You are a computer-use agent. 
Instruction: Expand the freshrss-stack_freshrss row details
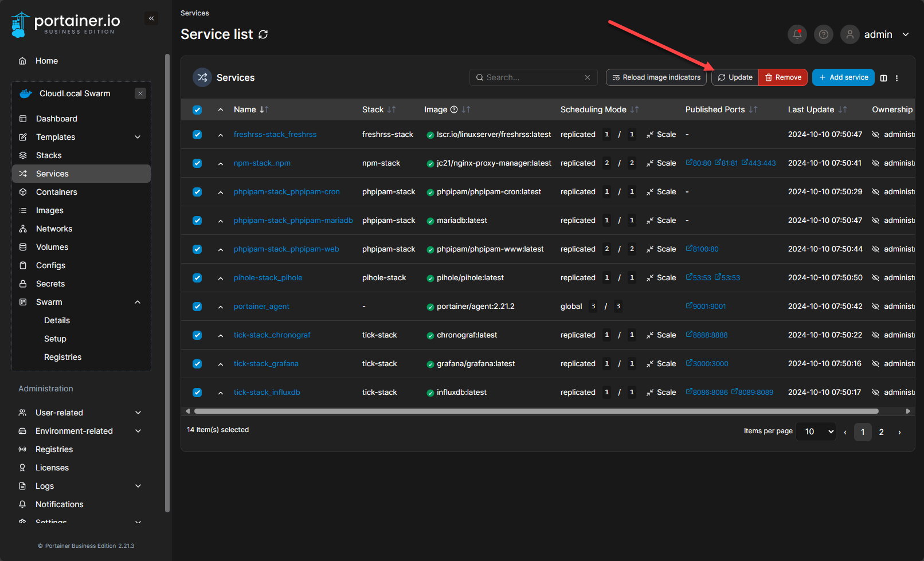pyautogui.click(x=221, y=135)
